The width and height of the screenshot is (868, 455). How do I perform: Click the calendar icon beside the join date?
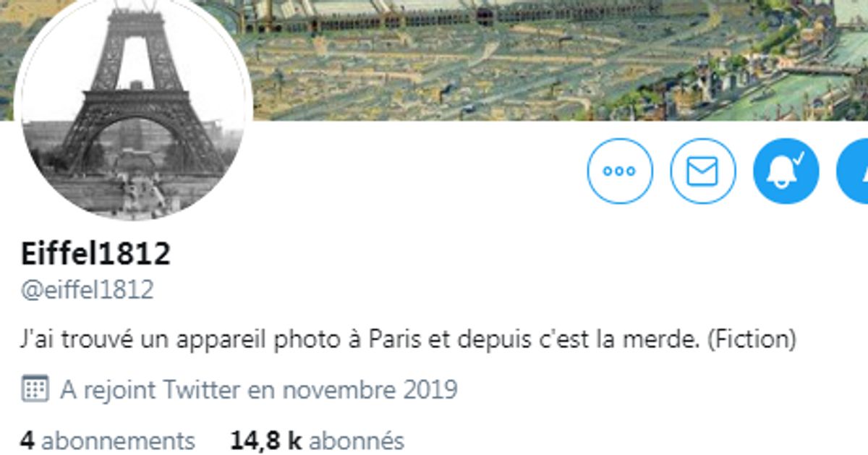click(x=35, y=390)
